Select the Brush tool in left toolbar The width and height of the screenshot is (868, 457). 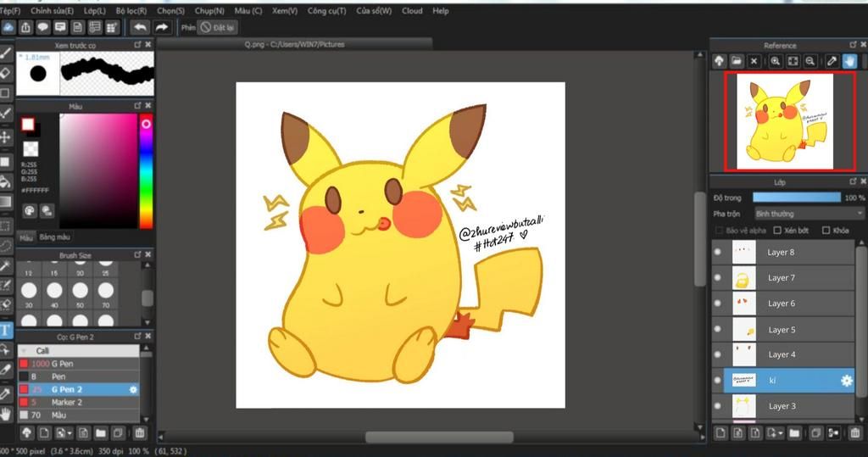6,53
